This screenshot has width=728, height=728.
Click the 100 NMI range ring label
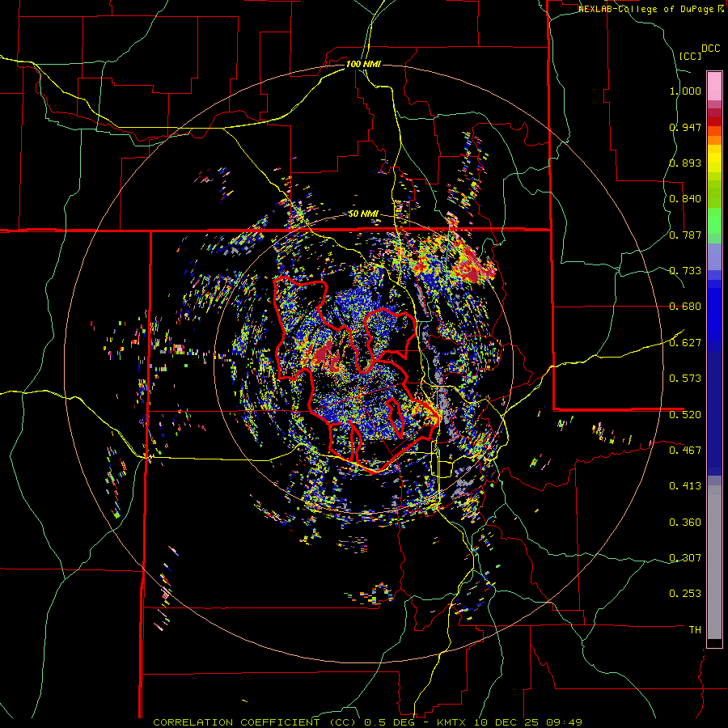[x=363, y=64]
